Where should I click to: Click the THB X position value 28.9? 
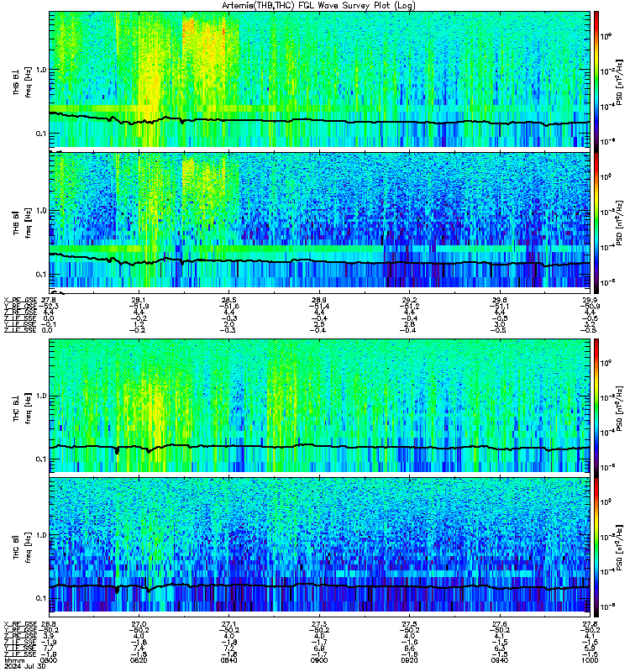[x=319, y=300]
